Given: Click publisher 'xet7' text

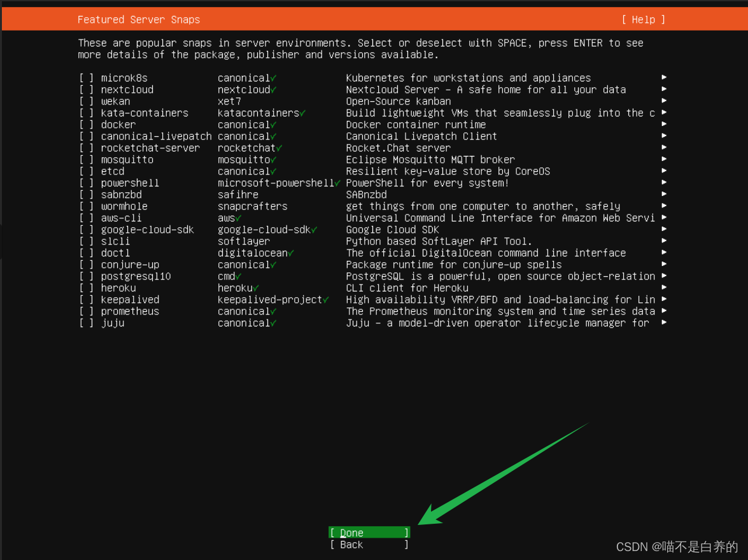Looking at the screenshot, I should [229, 101].
